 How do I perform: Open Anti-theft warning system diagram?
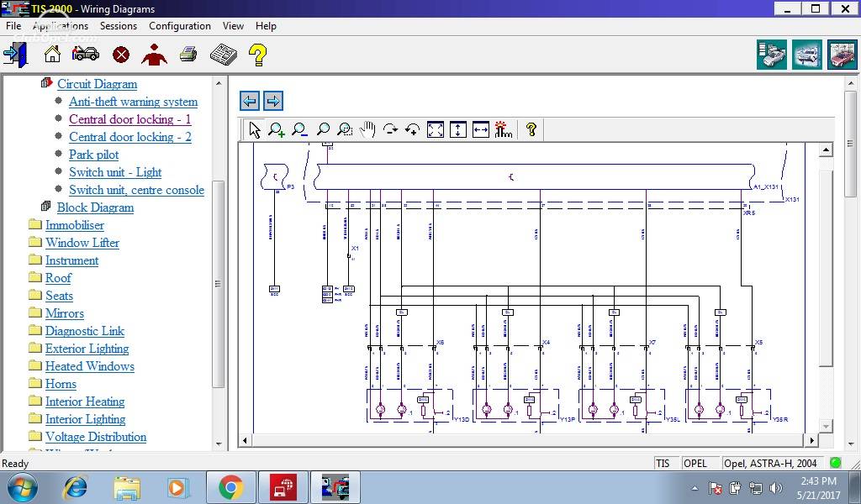[x=134, y=102]
